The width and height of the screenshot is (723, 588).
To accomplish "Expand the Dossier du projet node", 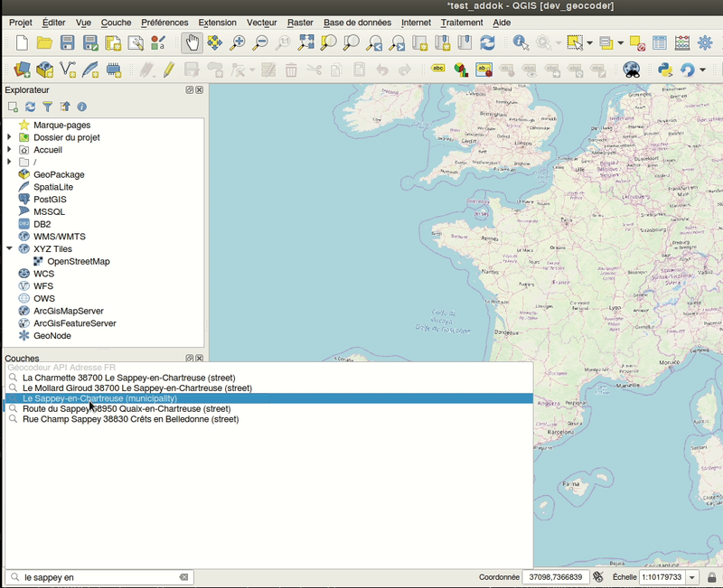I will point(9,137).
